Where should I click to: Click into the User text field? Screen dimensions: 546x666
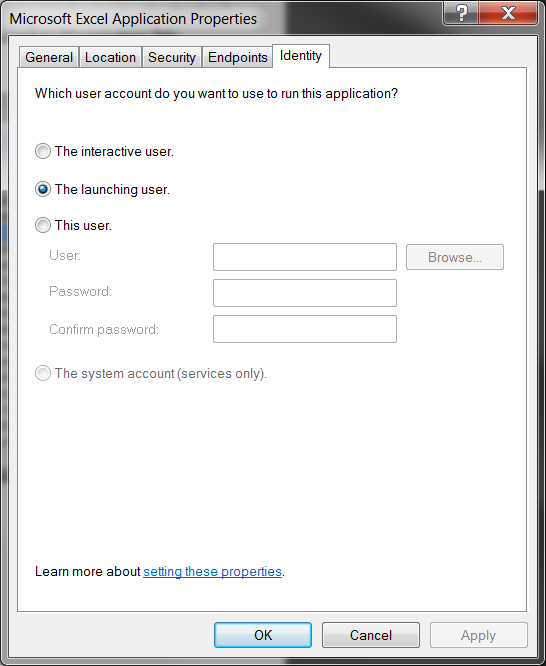pyautogui.click(x=305, y=257)
